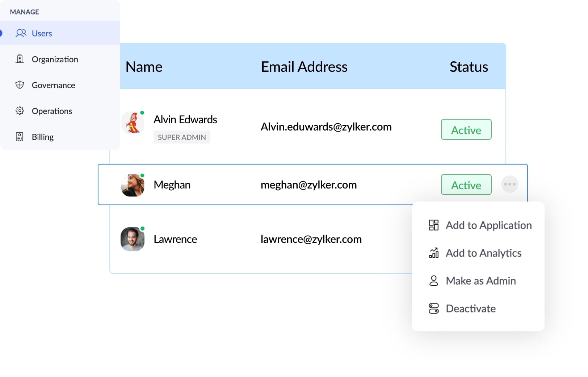This screenshot has height=377, width=588.
Task: Click the Governance shield icon
Action: (20, 85)
